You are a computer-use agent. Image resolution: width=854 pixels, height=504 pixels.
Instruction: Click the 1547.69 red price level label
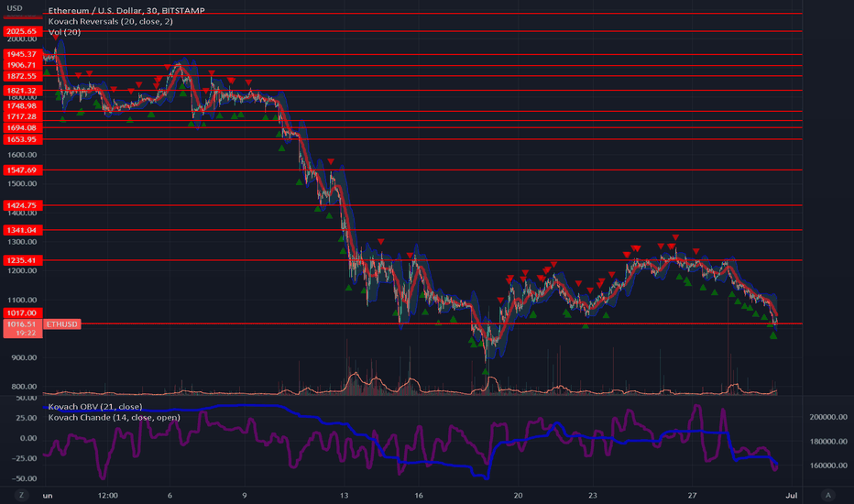point(22,170)
